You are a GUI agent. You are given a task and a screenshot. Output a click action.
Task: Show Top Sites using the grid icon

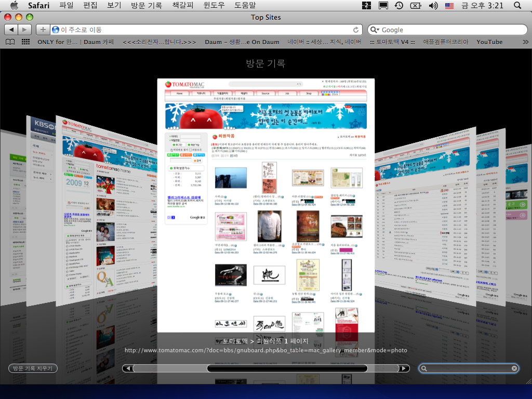coord(25,42)
